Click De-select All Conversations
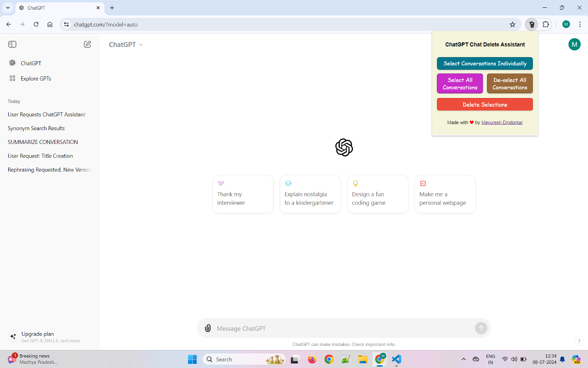Viewport: 588px width, 368px height. tap(509, 83)
